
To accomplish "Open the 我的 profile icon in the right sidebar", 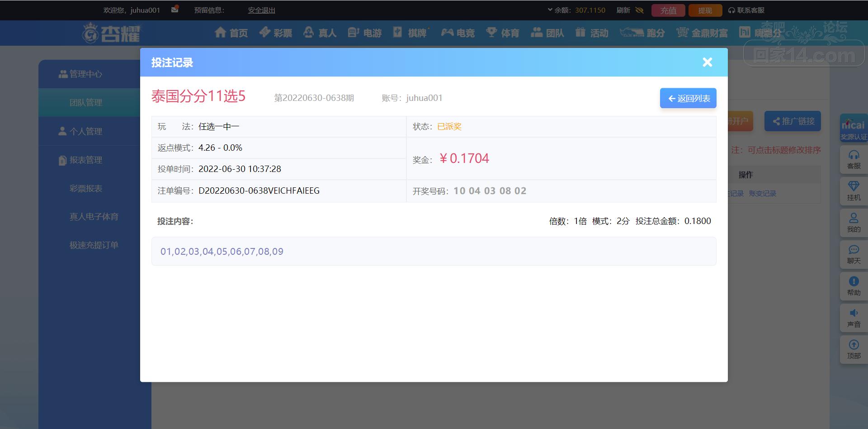I will click(x=854, y=218).
